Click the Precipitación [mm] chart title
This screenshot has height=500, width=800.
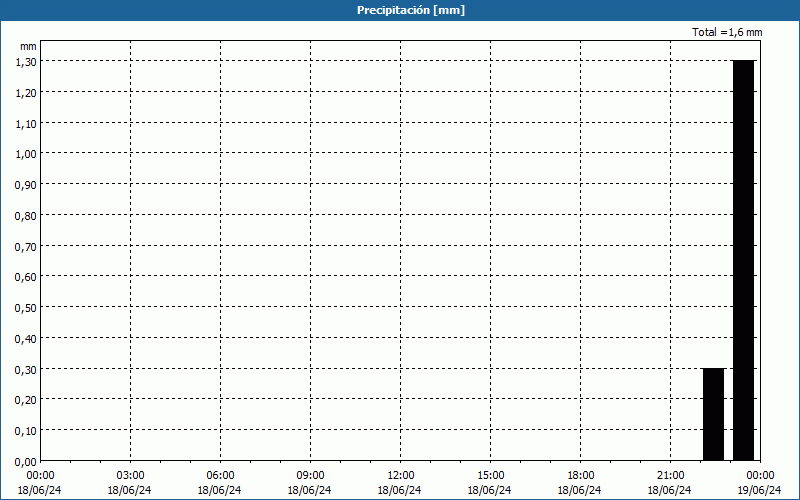point(411,10)
